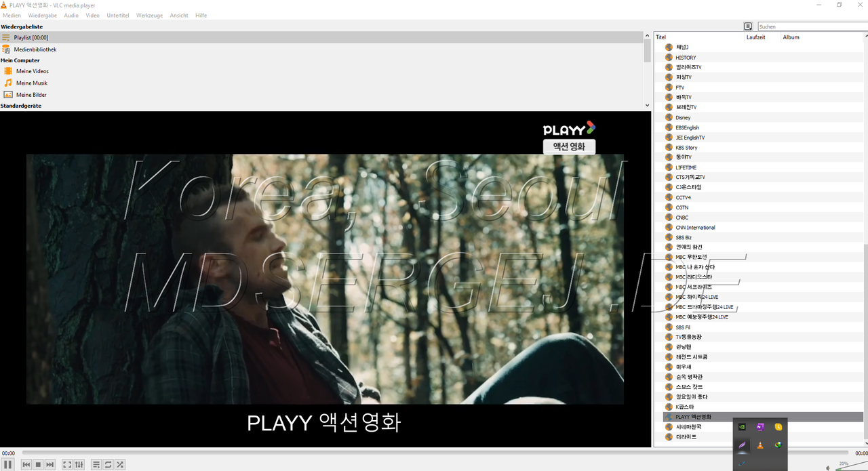868x471 pixels.
Task: Select MBC 하이킥24 LIVE entry
Action: (x=696, y=297)
